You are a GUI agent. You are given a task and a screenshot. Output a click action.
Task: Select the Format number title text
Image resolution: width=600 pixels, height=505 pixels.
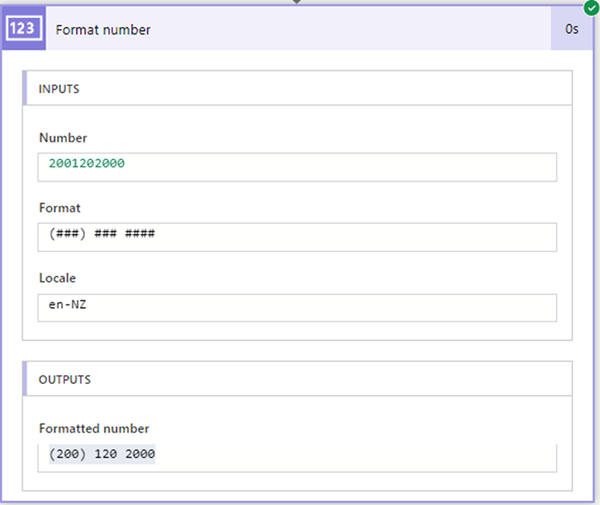click(103, 30)
